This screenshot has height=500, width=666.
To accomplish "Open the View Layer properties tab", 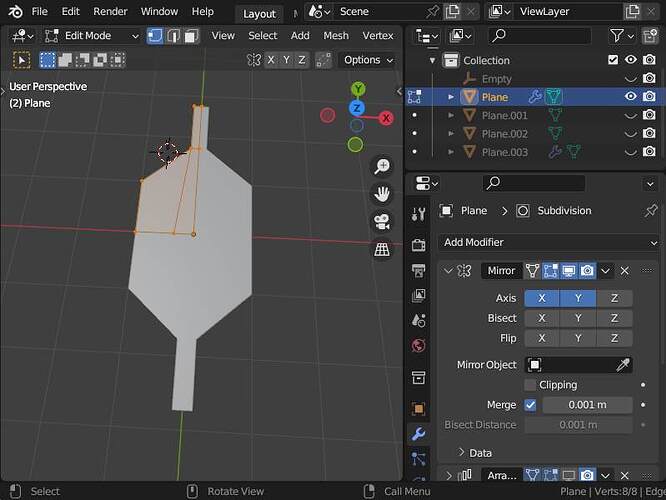I will 418,295.
